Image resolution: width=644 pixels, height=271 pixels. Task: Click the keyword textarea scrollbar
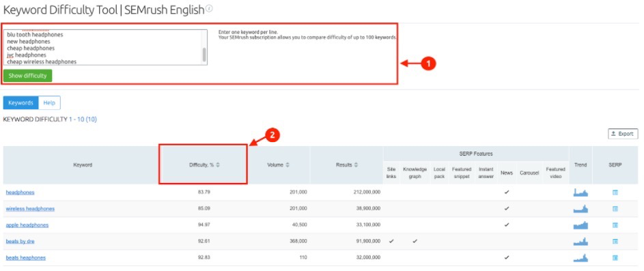tap(204, 55)
